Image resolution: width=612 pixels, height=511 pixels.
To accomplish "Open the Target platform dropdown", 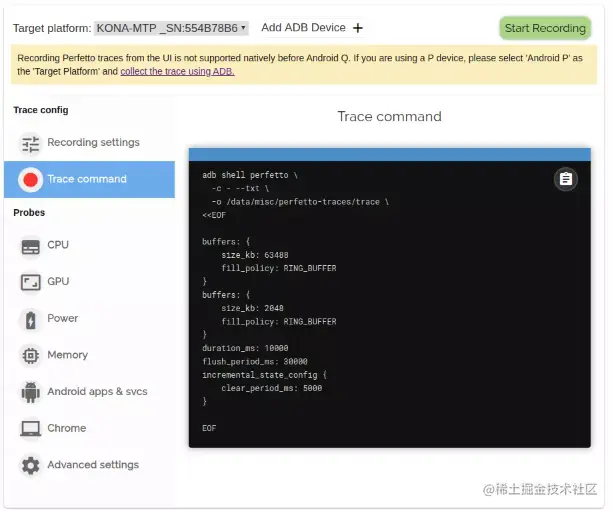I will pyautogui.click(x=171, y=28).
